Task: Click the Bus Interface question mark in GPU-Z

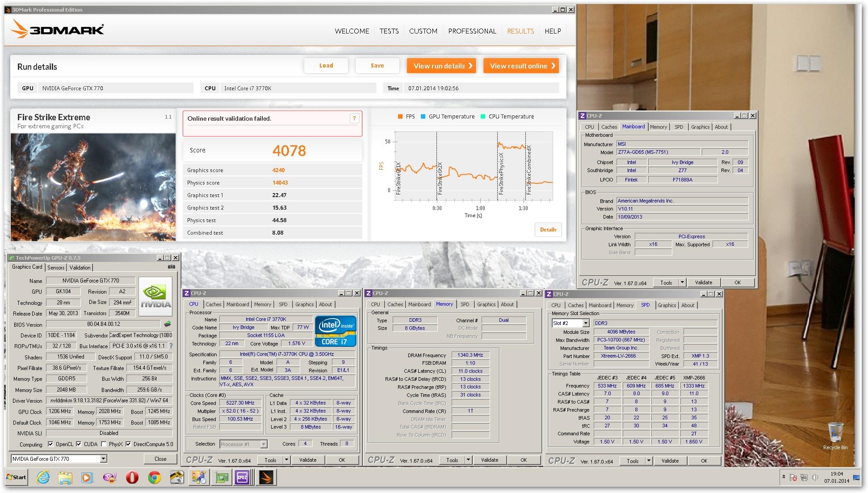Action: click(x=171, y=346)
